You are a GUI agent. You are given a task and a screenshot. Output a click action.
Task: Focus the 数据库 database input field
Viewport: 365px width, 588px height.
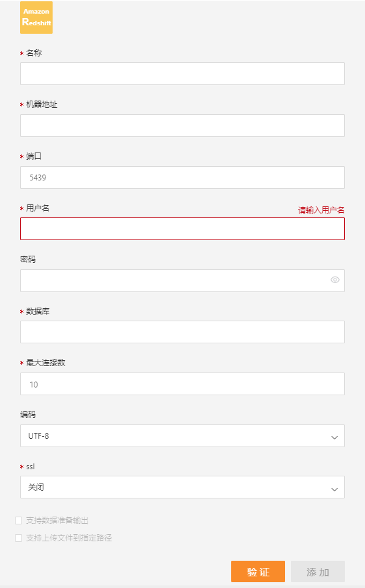[x=182, y=332]
